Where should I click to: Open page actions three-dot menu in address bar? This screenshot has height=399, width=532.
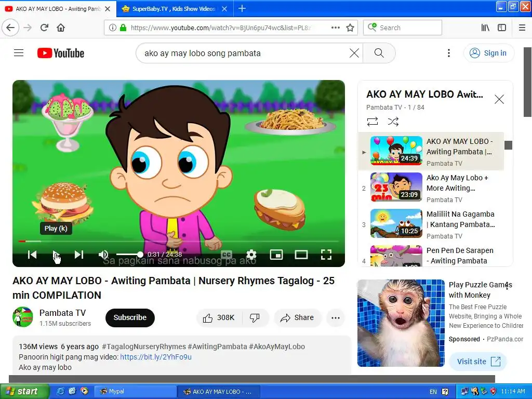[336, 28]
